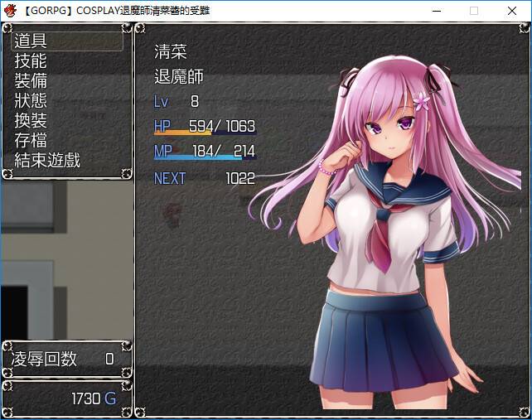
Task: Select the 換裝 costume change option
Action: point(31,121)
